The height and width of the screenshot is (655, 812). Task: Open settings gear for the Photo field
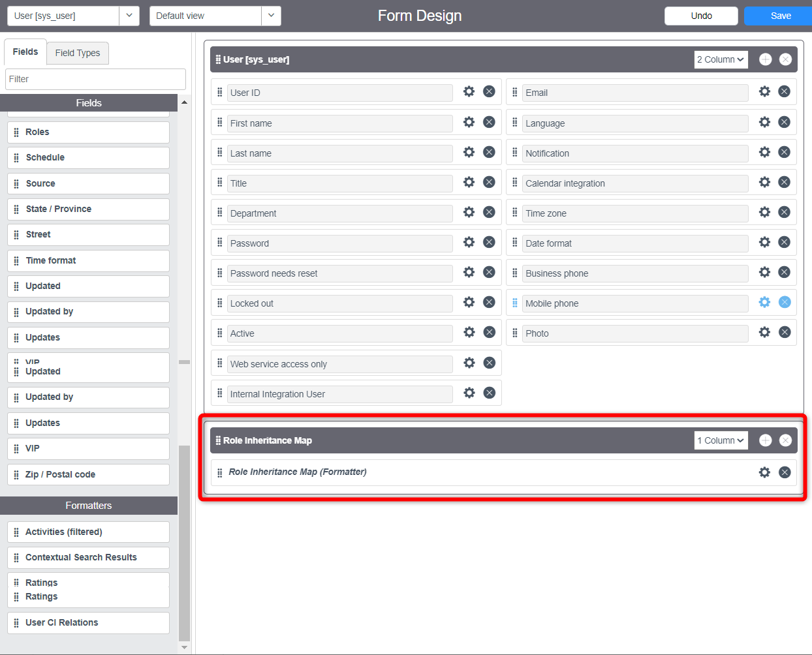tap(764, 332)
